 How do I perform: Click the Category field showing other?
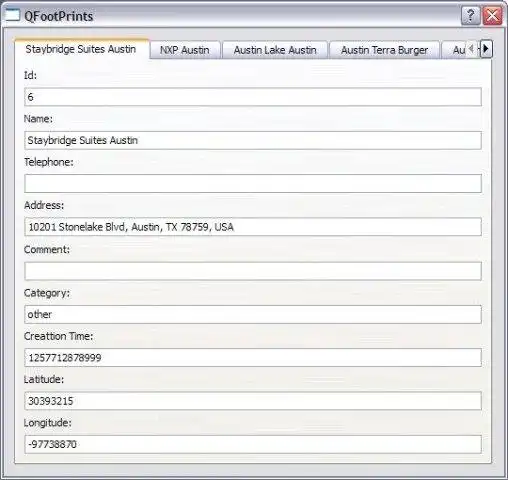(253, 314)
